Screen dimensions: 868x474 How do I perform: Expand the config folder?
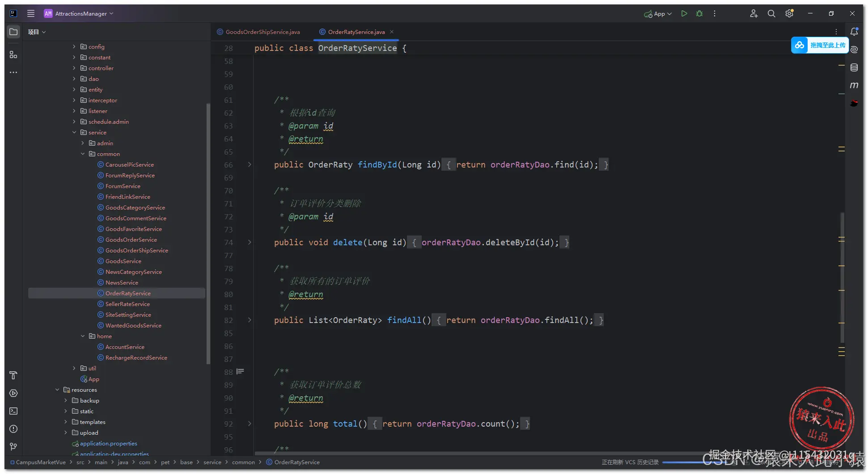(74, 46)
